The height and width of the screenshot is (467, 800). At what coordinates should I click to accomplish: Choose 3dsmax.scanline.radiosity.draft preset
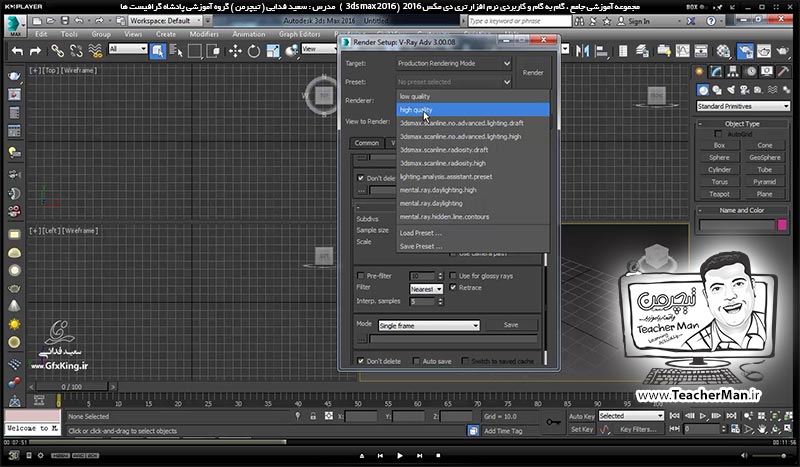tap(472, 150)
